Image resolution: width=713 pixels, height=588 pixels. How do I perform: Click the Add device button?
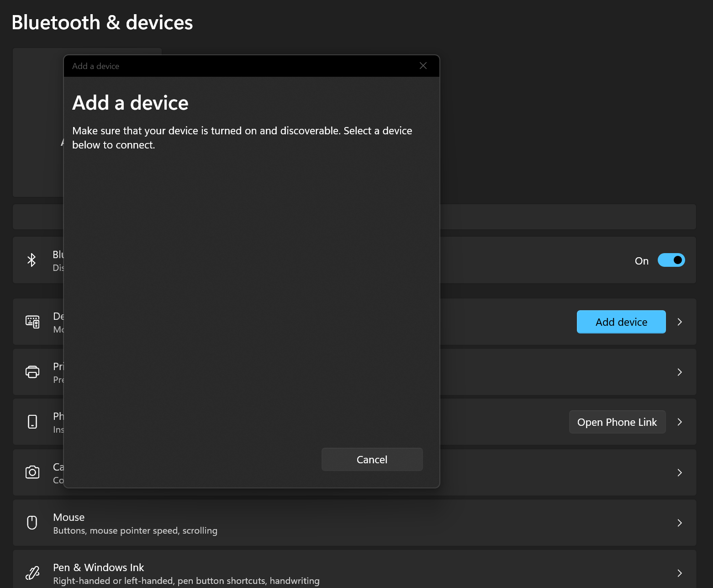(621, 322)
